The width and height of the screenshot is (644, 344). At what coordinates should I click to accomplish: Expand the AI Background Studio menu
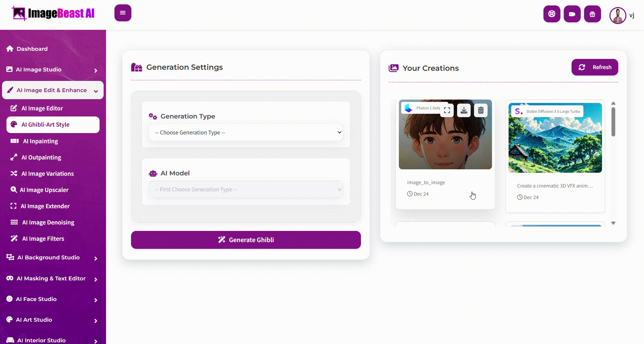pyautogui.click(x=52, y=258)
